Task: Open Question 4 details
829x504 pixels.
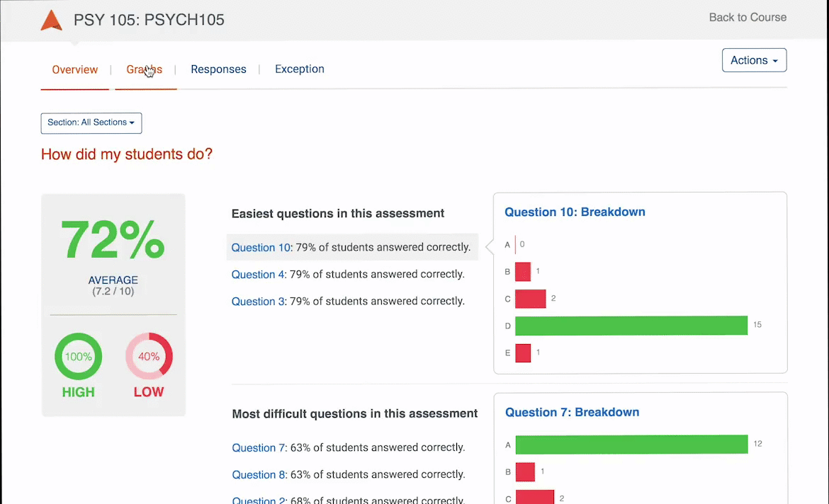Action: click(256, 274)
